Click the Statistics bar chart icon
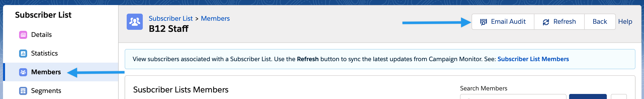Image resolution: width=644 pixels, height=99 pixels. 23,53
